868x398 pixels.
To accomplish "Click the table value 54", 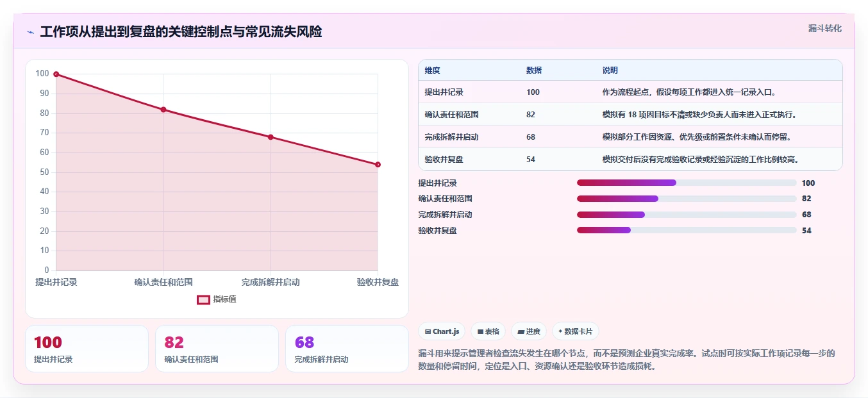I will tap(531, 160).
